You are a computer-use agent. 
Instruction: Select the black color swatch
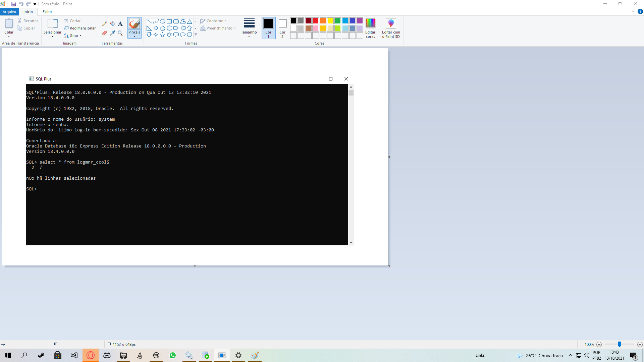(x=293, y=21)
